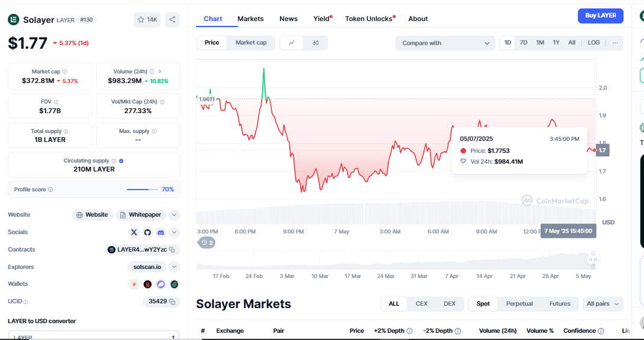Viewport: 644px width, 340px height.
Task: Filter markets by DEX
Action: (449, 304)
